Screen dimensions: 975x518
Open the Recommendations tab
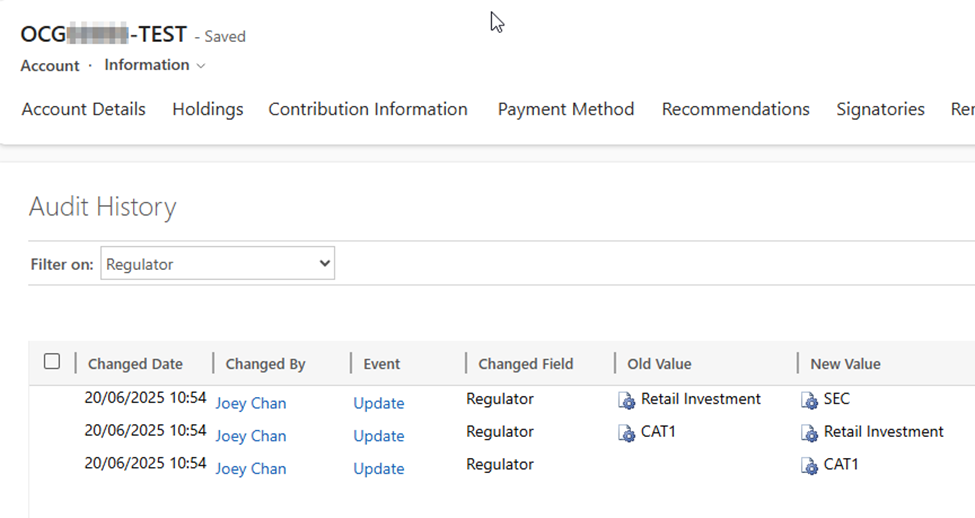[x=735, y=110]
